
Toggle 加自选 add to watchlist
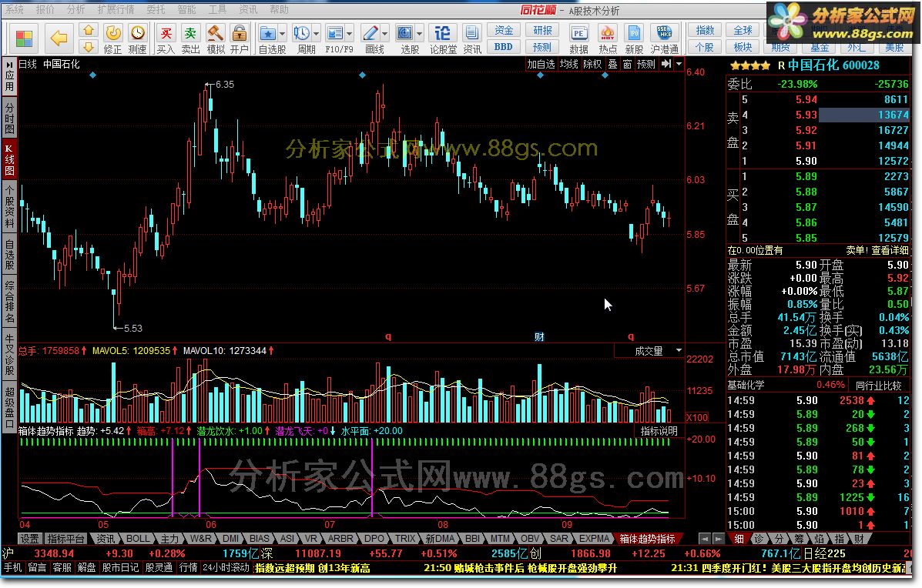541,64
